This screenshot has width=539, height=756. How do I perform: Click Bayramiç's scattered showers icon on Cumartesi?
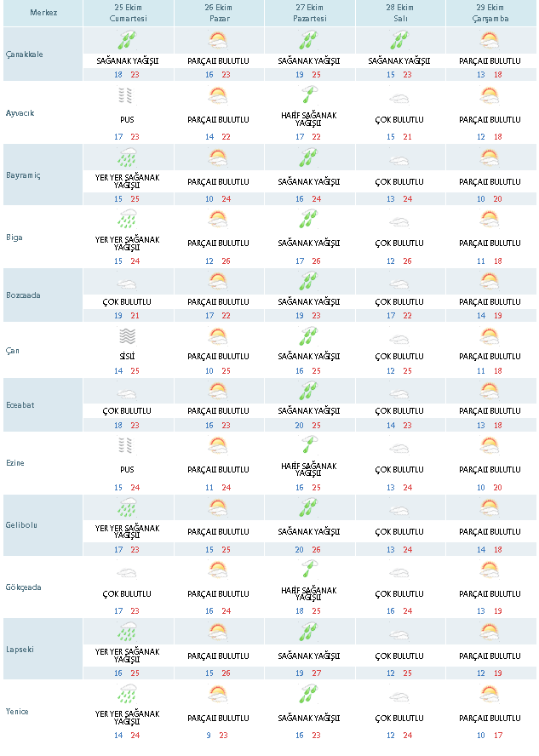[128, 157]
